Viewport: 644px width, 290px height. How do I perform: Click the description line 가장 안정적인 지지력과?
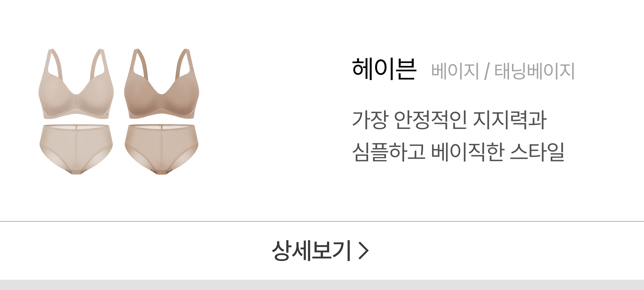click(x=449, y=120)
